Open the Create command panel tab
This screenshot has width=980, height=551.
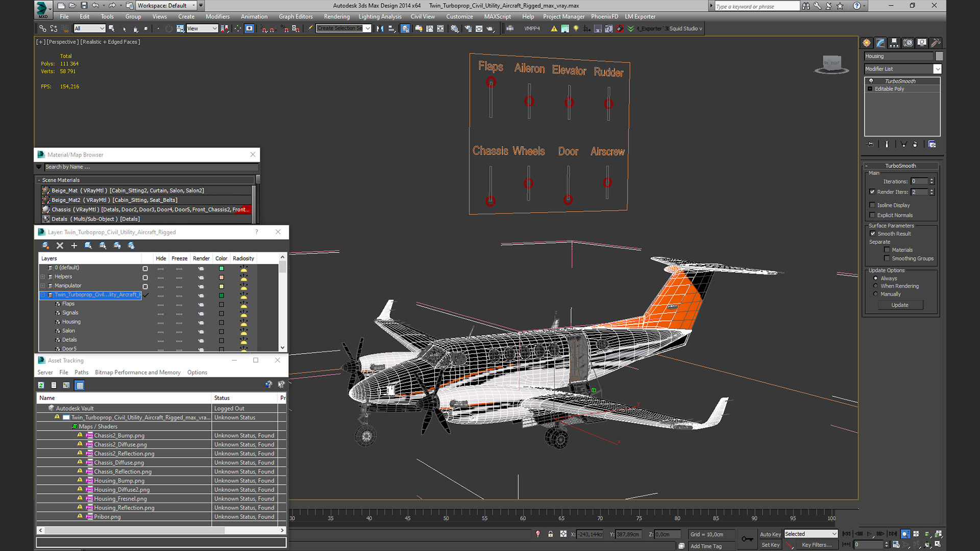pyautogui.click(x=867, y=43)
